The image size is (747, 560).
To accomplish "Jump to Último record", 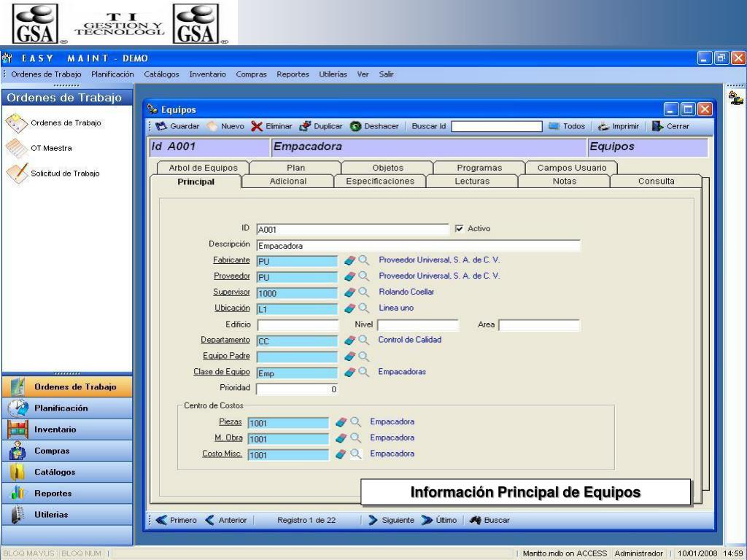I will [439, 520].
